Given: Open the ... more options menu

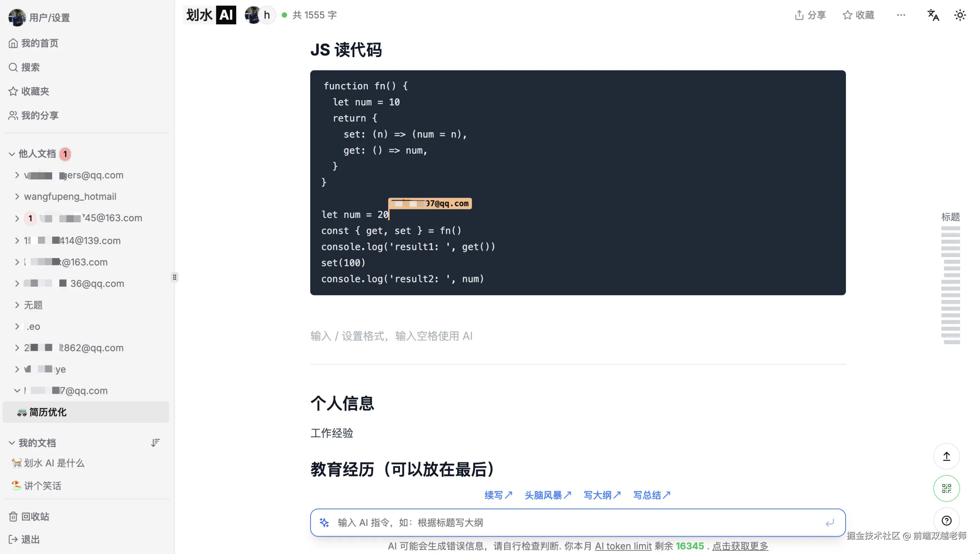Looking at the screenshot, I should 901,15.
